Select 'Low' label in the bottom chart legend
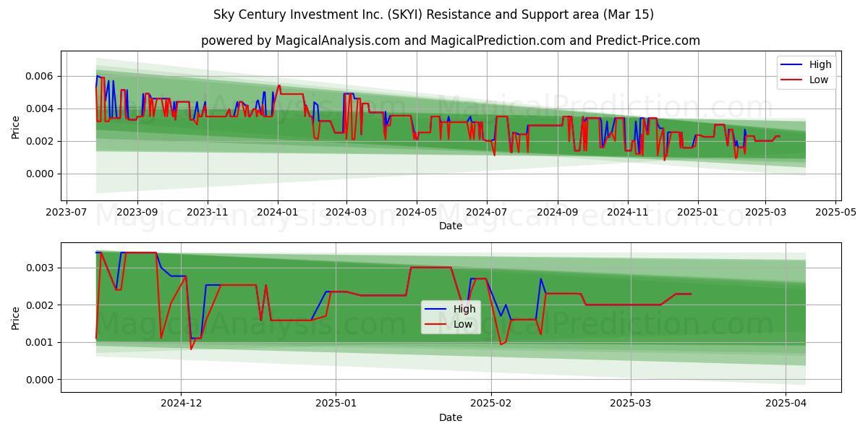Viewport: 868px width, 434px height. click(463, 324)
